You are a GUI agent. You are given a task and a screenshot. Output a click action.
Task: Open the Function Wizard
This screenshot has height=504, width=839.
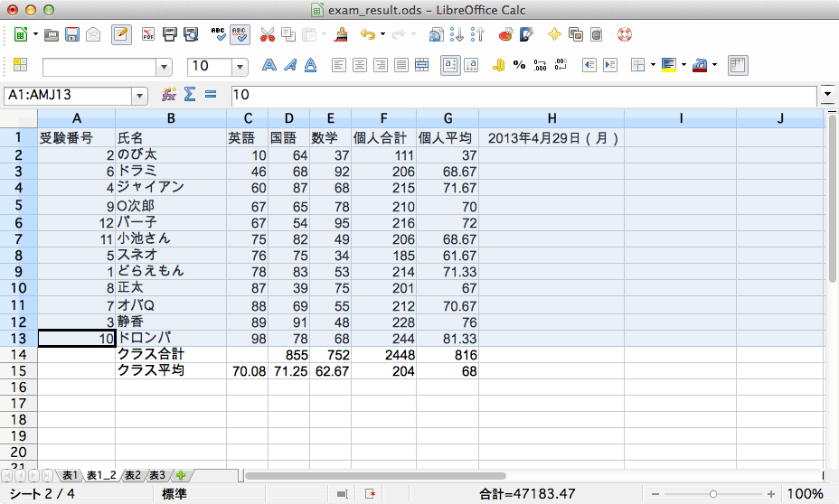pos(169,95)
